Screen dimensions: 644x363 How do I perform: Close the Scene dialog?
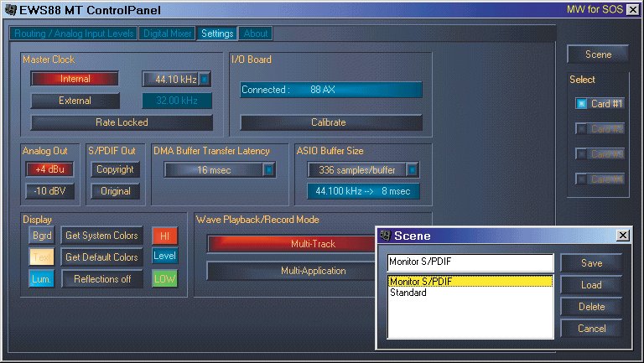tap(623, 236)
